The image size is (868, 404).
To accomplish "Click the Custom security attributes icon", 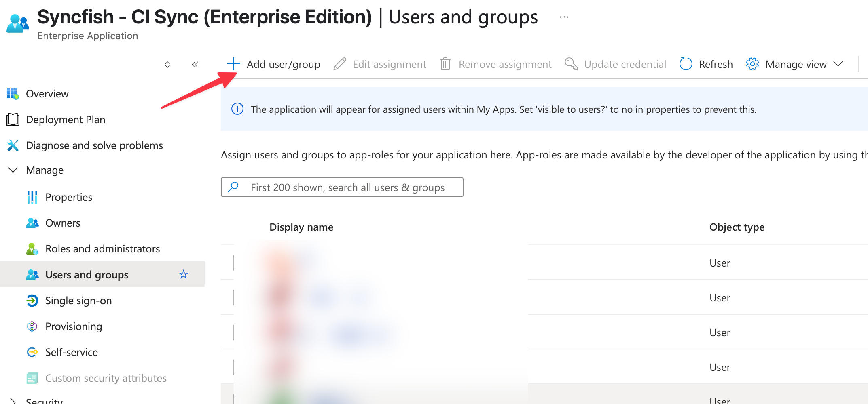I will [32, 378].
